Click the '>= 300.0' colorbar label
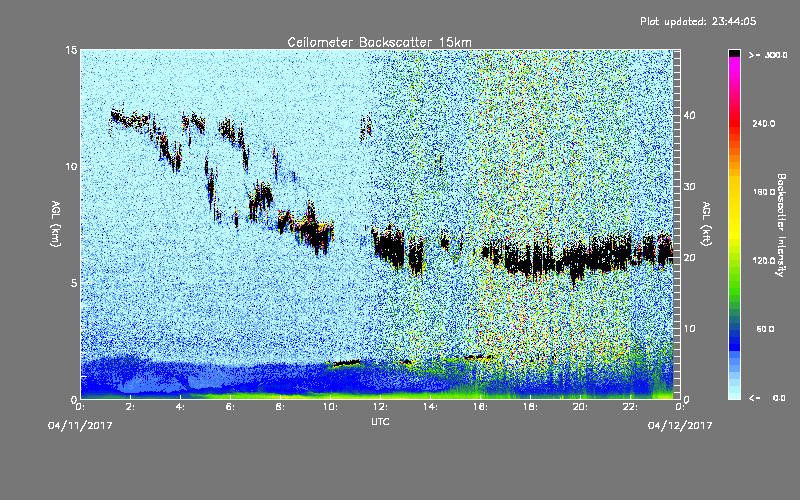The height and width of the screenshot is (500, 800). click(x=768, y=55)
